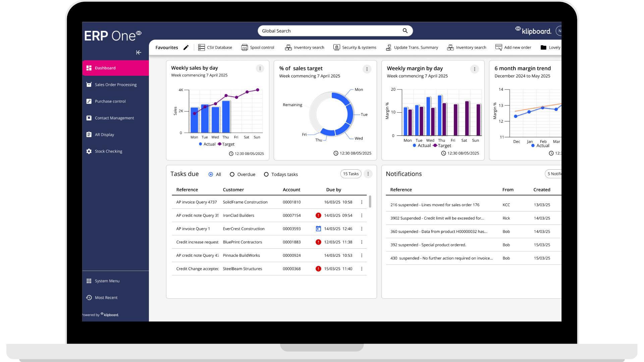
Task: Open the Spool control printer shortcut
Action: tap(258, 48)
